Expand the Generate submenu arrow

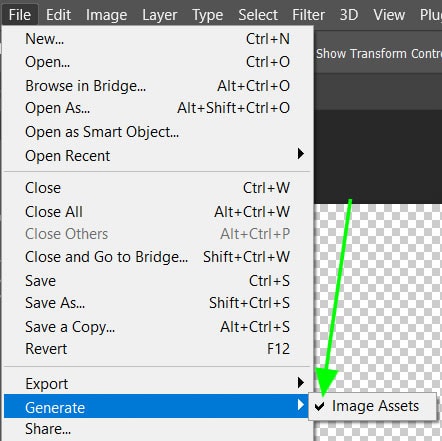[301, 405]
